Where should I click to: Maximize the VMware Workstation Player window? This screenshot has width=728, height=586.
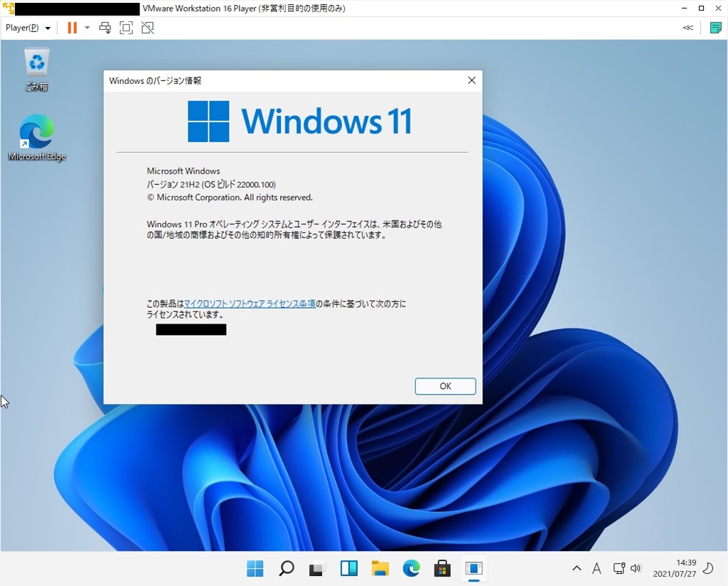701,9
